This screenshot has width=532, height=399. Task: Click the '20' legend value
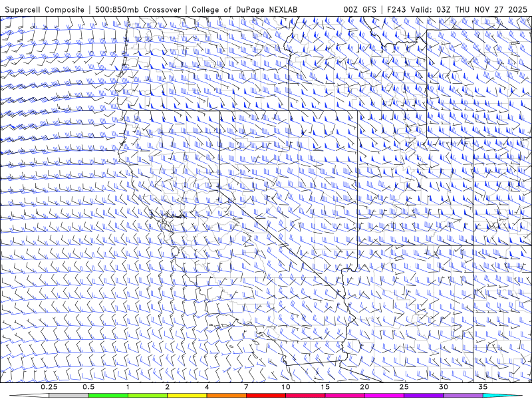tap(364, 387)
